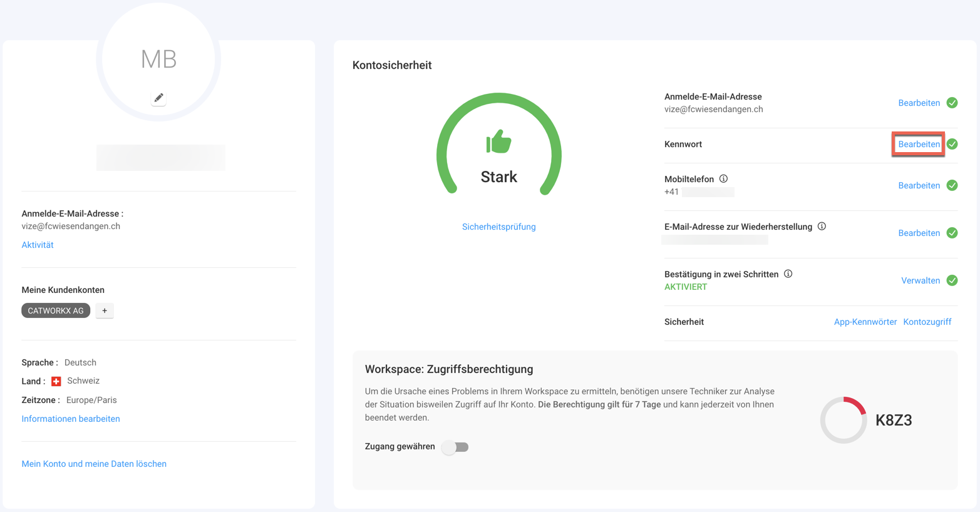The height and width of the screenshot is (512, 980).
Task: Click the green thumbs-up security icon
Action: coord(498,142)
